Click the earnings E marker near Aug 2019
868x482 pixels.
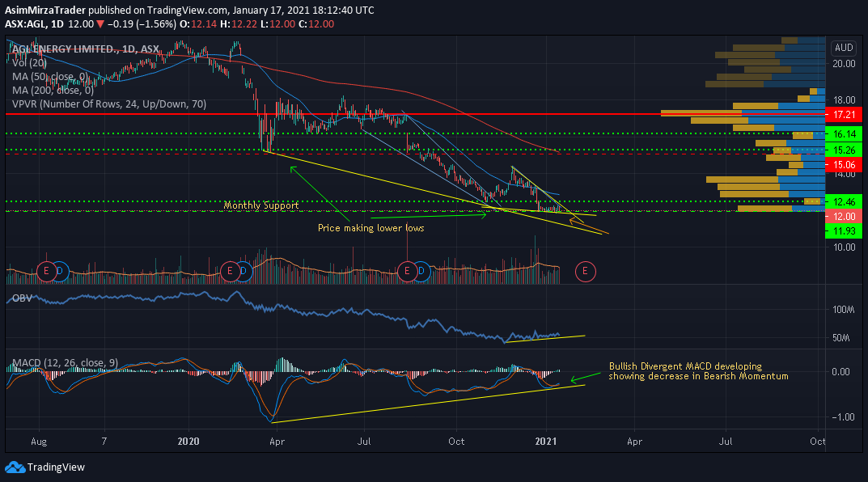coord(46,271)
